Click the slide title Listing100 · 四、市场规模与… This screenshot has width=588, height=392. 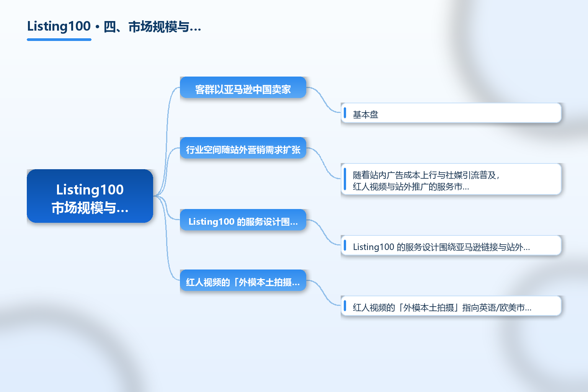pos(114,26)
